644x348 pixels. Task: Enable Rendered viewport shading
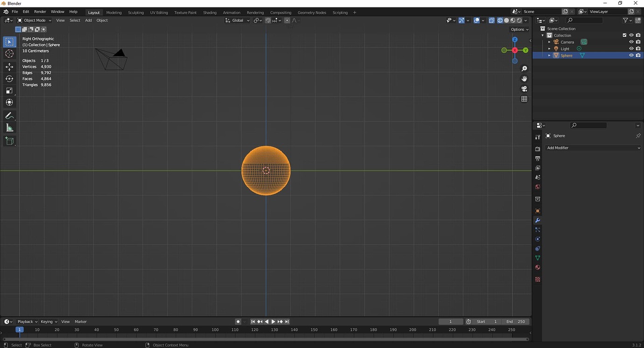pos(519,20)
